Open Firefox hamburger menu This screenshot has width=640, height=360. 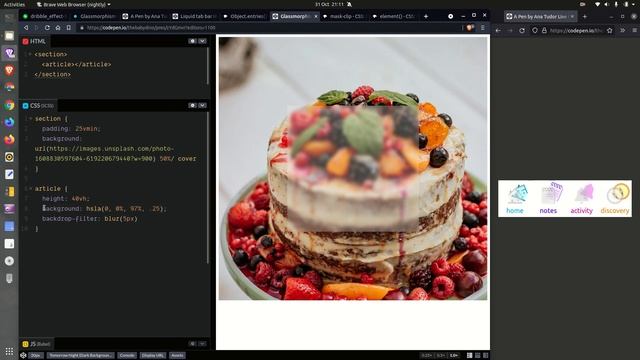coord(635,30)
